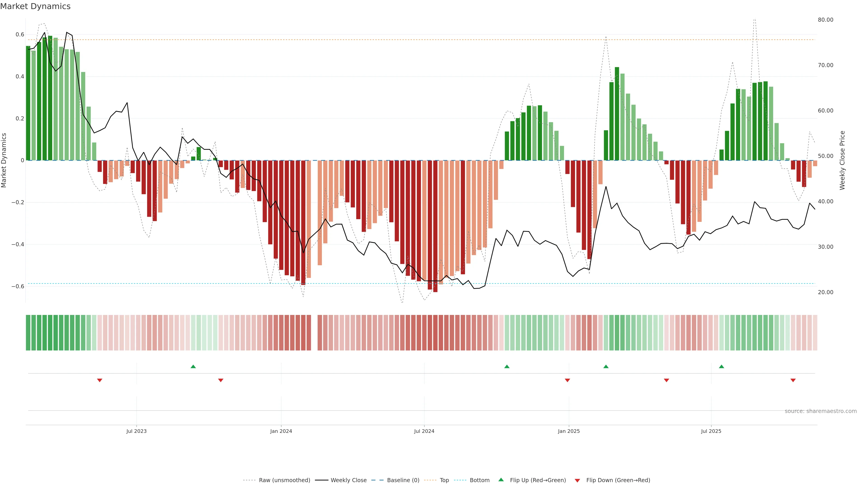The height and width of the screenshot is (488, 868).
Task: Click the last red flip-down marker in late 2025
Action: (793, 380)
